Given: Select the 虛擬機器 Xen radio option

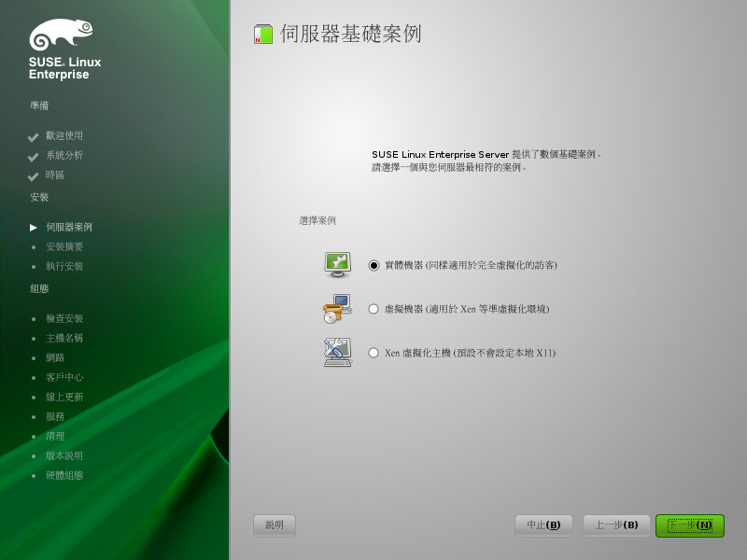Looking at the screenshot, I should pyautogui.click(x=373, y=309).
